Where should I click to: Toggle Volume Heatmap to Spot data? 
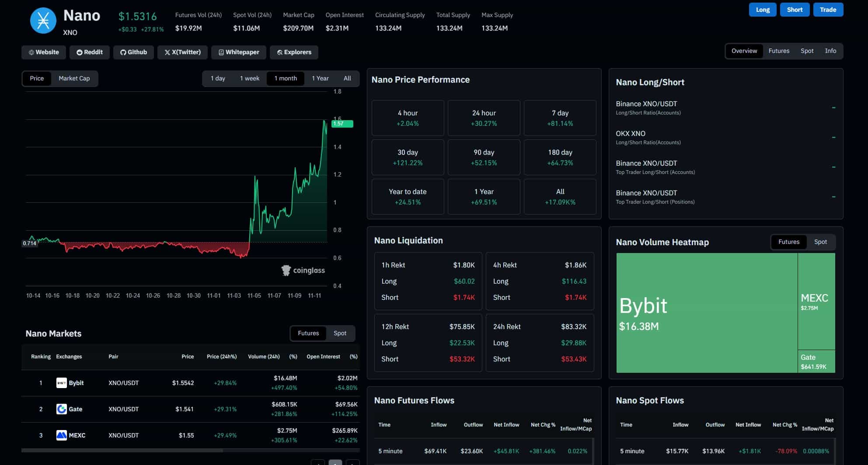click(821, 242)
